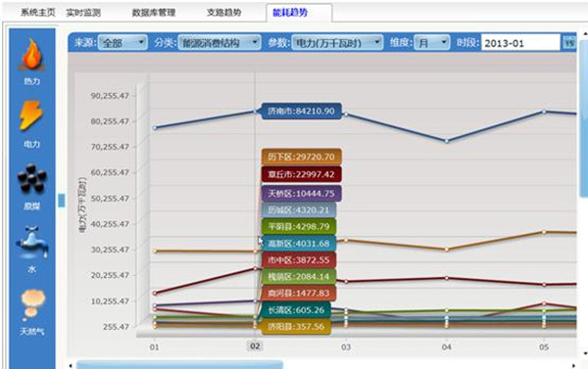Click the y-axis title 电力(万千瓦时)

[x=82, y=206]
